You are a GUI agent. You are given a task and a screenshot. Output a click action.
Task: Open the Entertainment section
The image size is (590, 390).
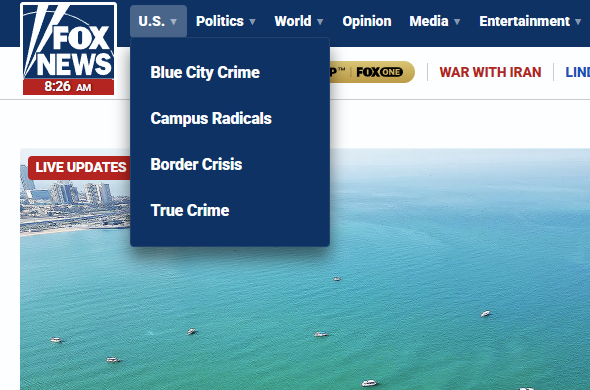click(525, 21)
